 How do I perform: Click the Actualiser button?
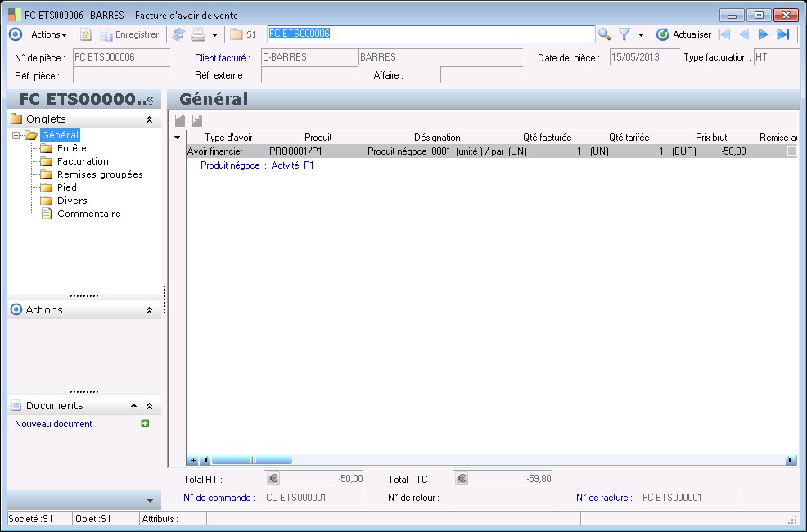(x=683, y=34)
